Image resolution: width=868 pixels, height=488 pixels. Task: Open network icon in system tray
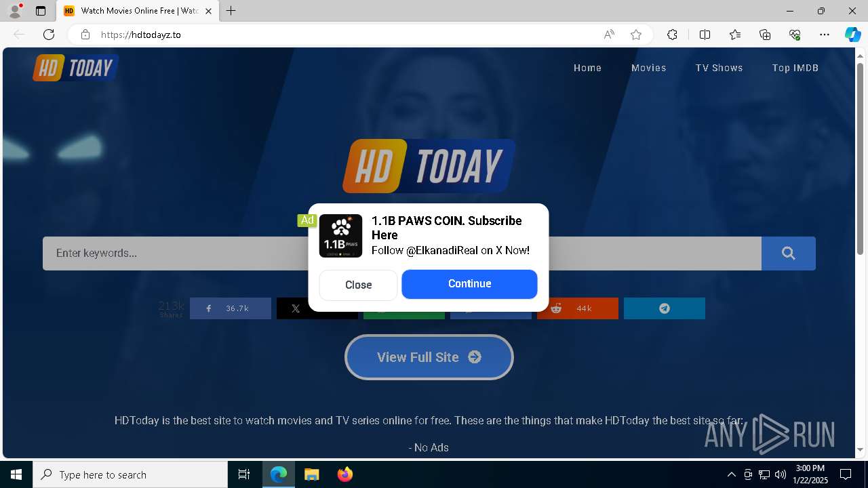(x=764, y=474)
